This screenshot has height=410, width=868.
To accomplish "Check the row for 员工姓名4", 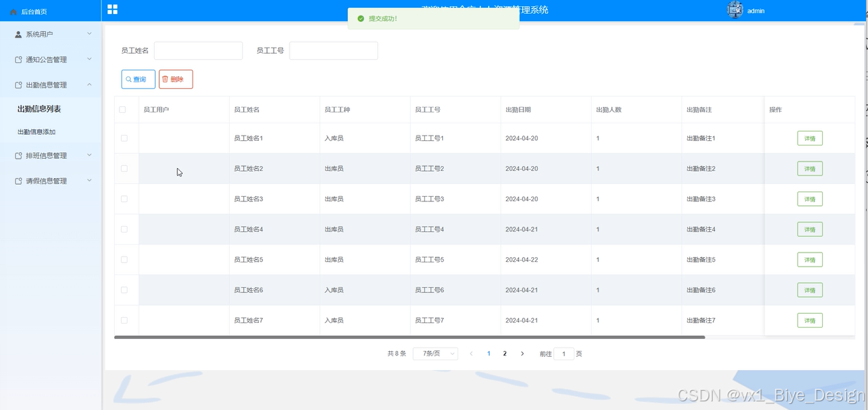I will click(x=124, y=229).
